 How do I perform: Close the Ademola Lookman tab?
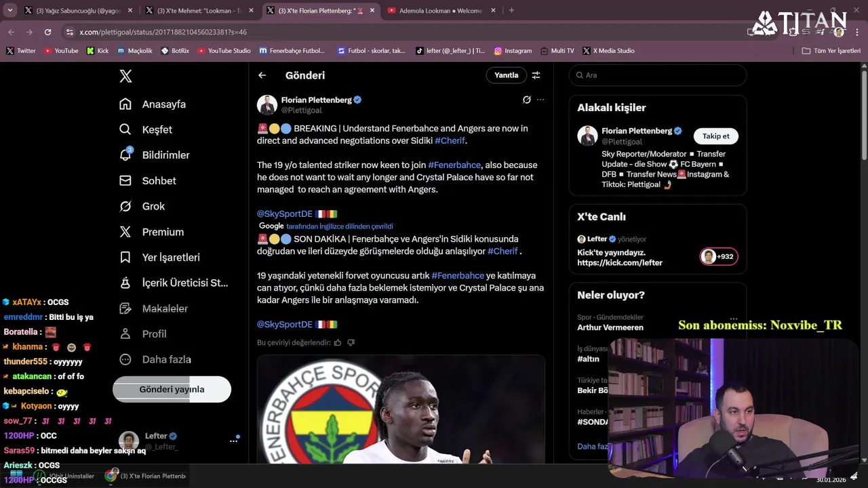(493, 11)
